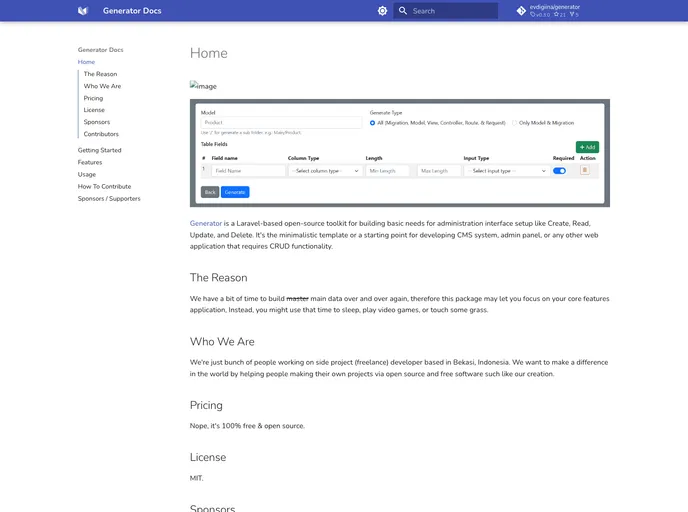688x512 pixels.
Task: Jump to The Reason section
Action: coord(100,74)
